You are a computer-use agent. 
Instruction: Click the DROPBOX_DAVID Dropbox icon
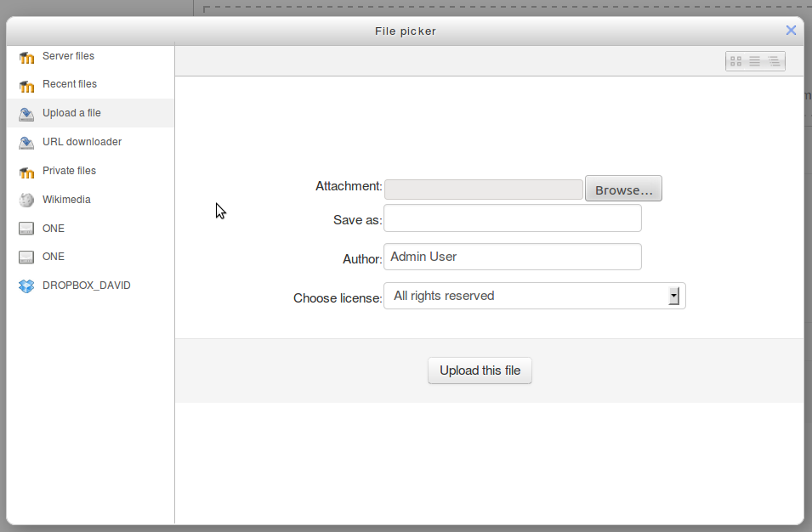26,286
